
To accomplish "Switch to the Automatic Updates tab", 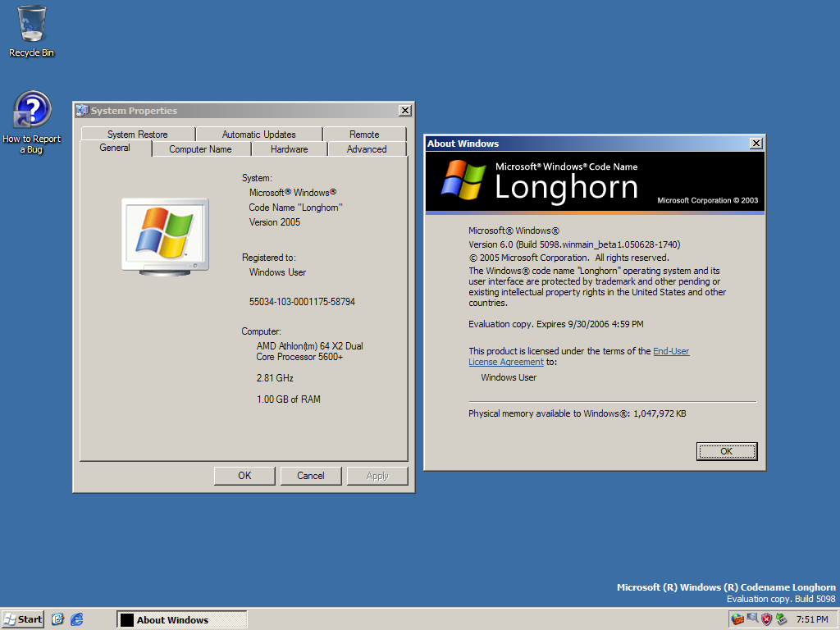I will [x=258, y=134].
